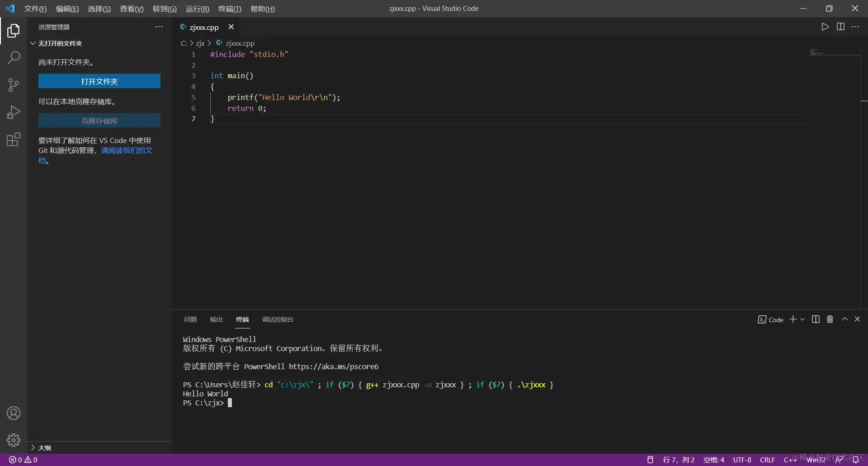
Task: Click the zjx folder breadcrumb
Action: pos(200,43)
